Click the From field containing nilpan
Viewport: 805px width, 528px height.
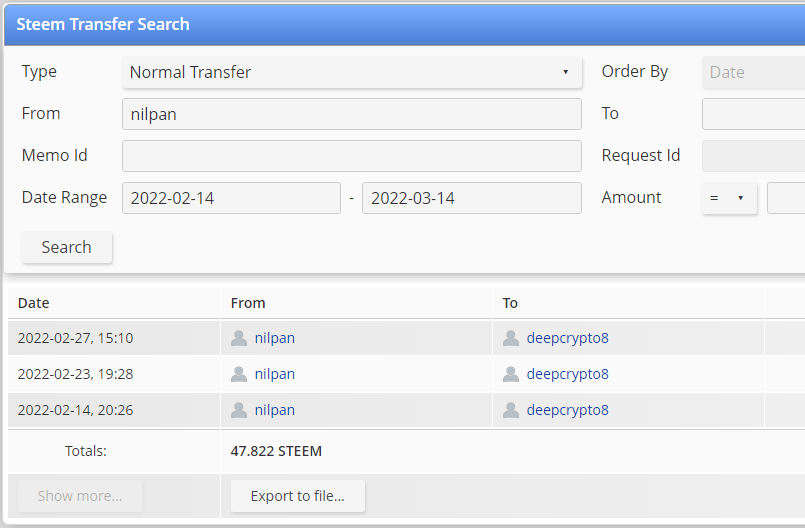pos(352,114)
